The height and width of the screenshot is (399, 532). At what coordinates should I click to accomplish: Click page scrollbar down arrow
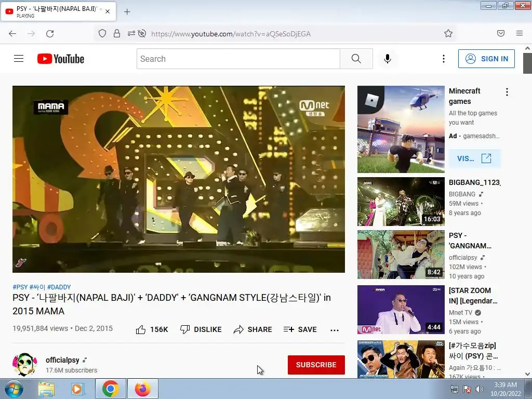527,374
